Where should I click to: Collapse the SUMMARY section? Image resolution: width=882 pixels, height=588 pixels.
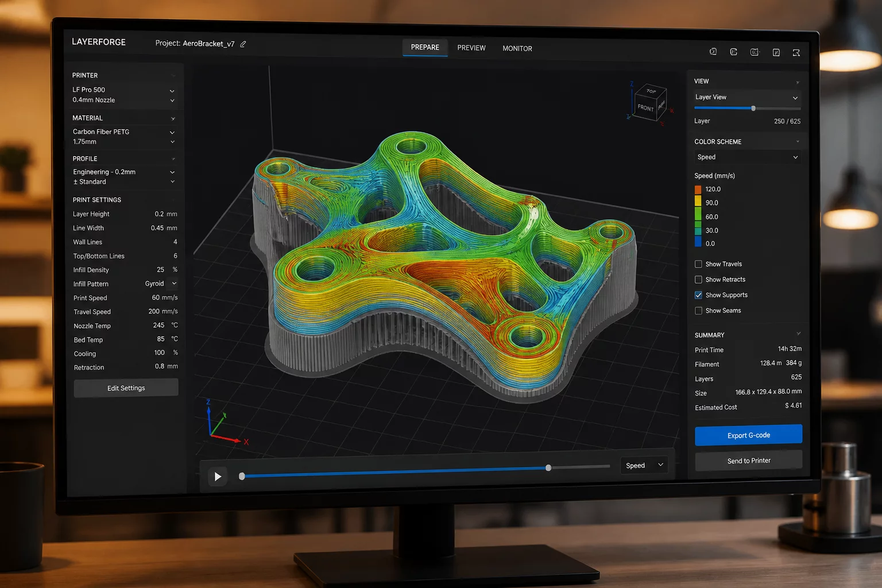click(798, 334)
